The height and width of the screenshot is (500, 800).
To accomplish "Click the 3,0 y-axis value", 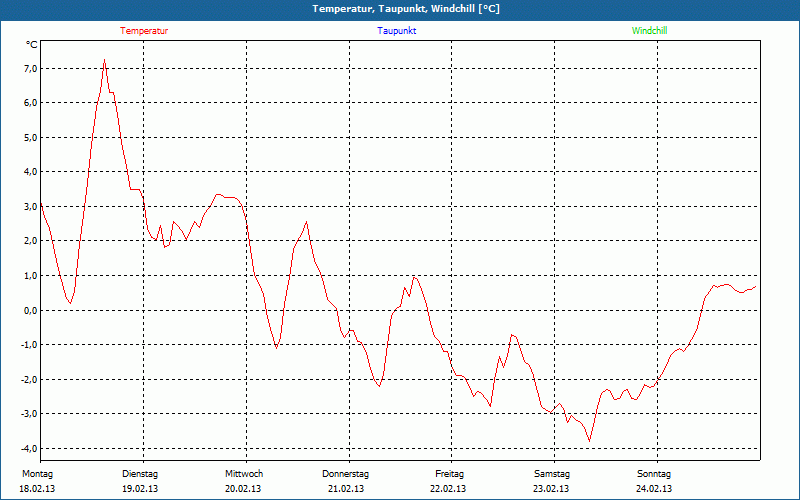I will pos(30,207).
